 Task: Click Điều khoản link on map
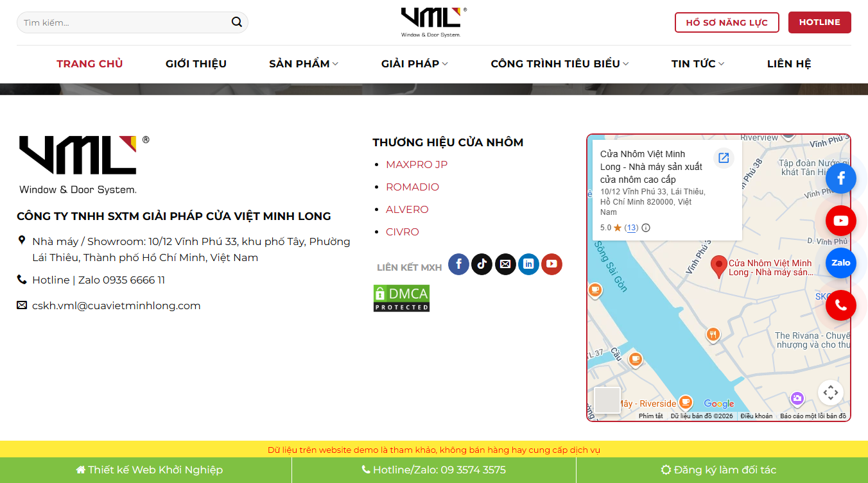click(x=756, y=416)
